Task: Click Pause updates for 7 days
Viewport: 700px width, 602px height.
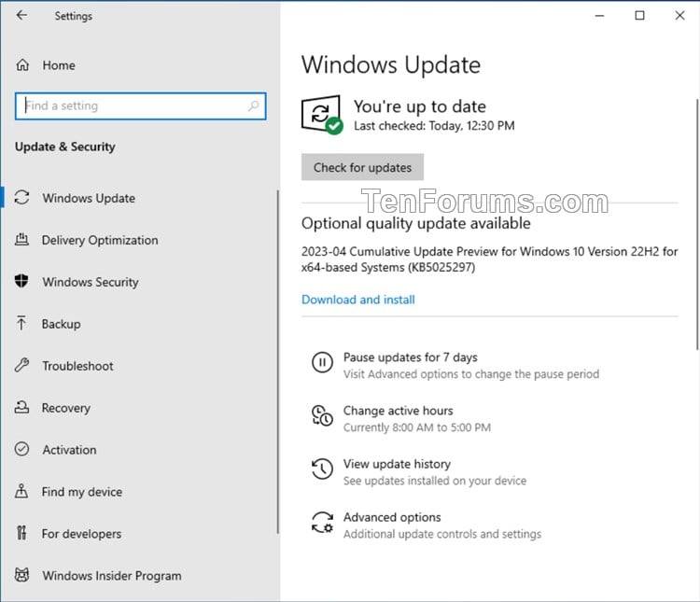Action: pyautogui.click(x=411, y=357)
